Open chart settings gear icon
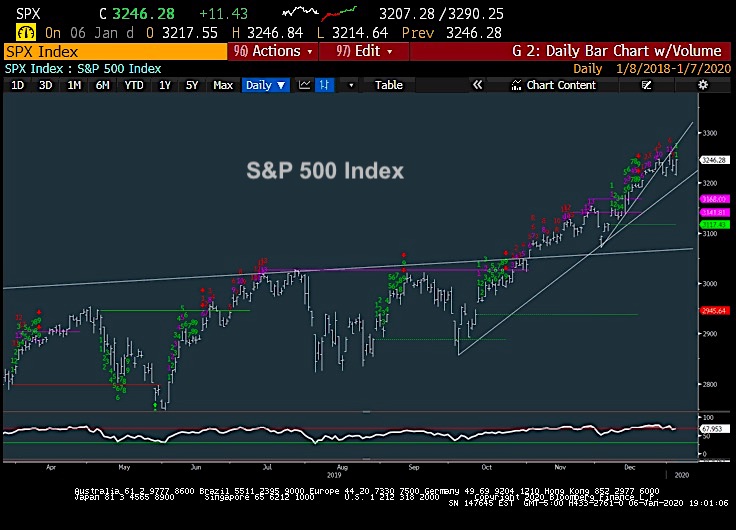Viewport: 736px width, 530px height. pyautogui.click(x=703, y=85)
